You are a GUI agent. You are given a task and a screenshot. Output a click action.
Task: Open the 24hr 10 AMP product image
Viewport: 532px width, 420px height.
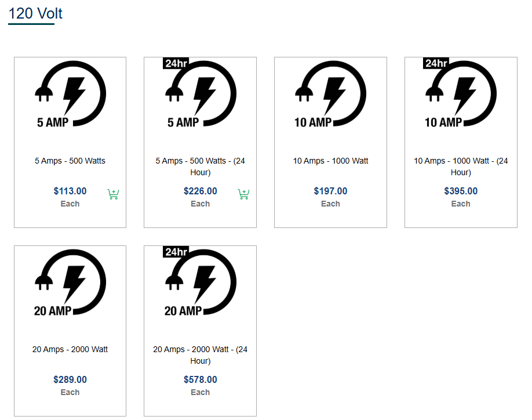[460, 93]
